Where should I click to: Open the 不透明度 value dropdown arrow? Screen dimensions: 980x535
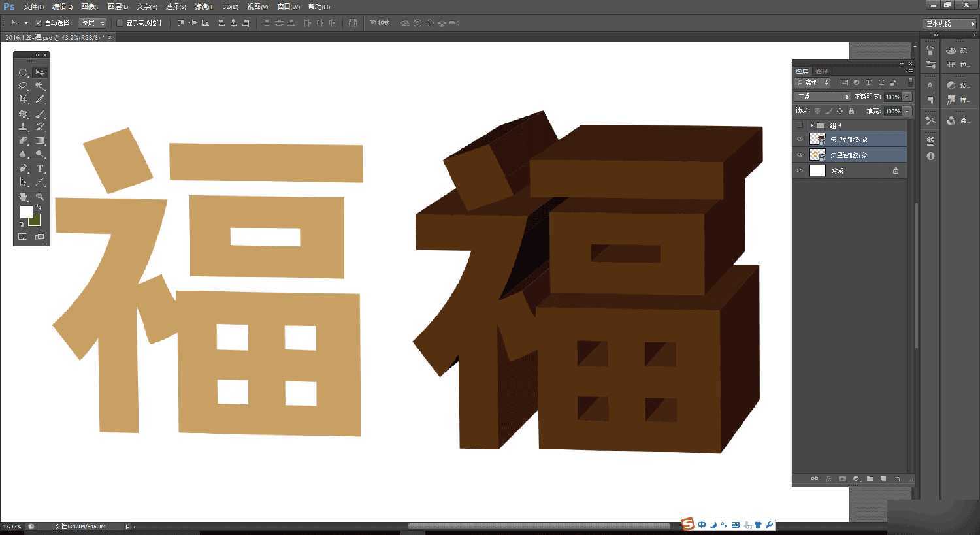click(x=907, y=96)
